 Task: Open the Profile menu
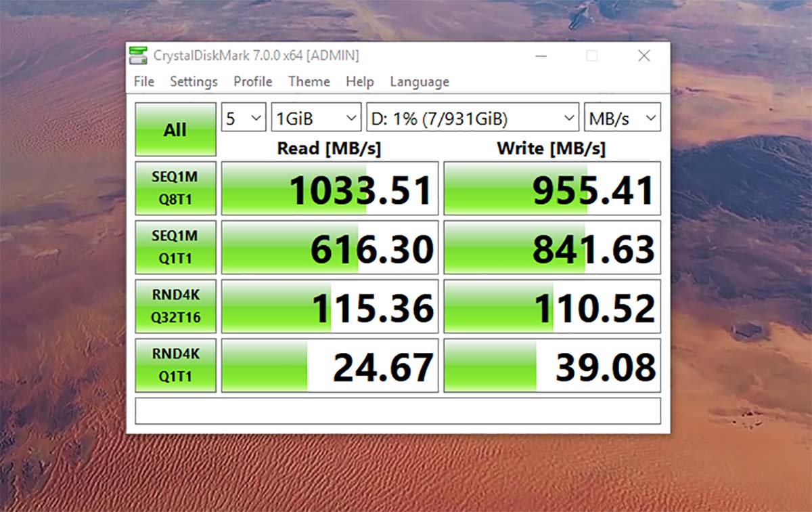pyautogui.click(x=252, y=81)
